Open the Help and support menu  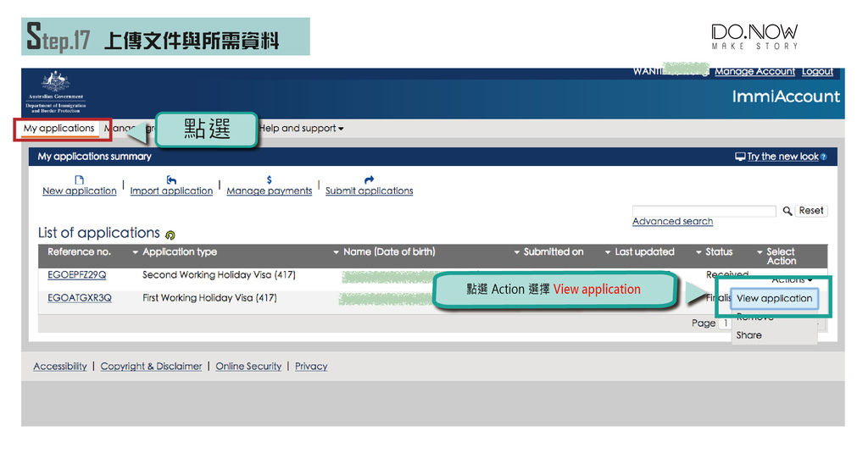302,129
